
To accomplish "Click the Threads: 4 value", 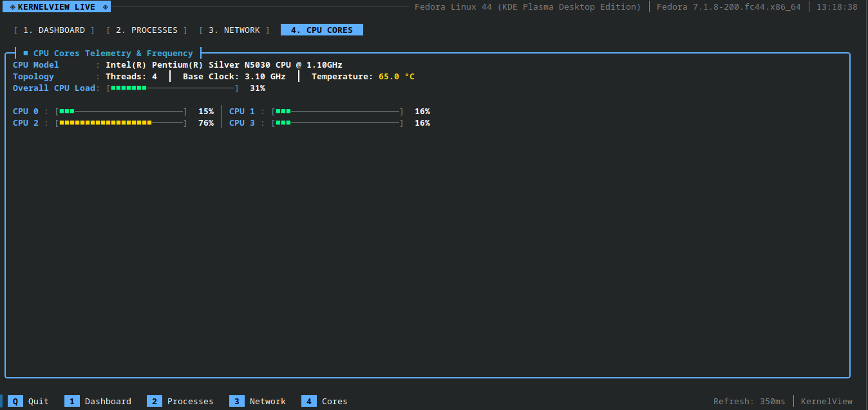I will pyautogui.click(x=131, y=77).
